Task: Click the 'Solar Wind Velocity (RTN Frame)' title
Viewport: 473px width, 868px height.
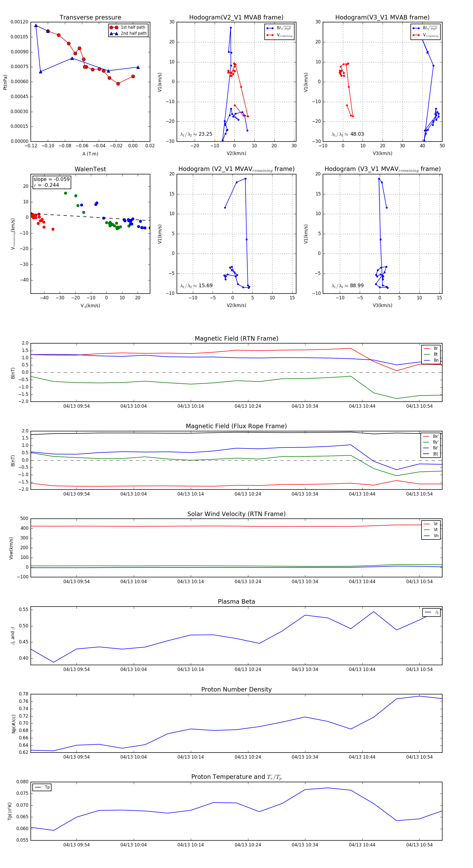Action: (x=236, y=514)
